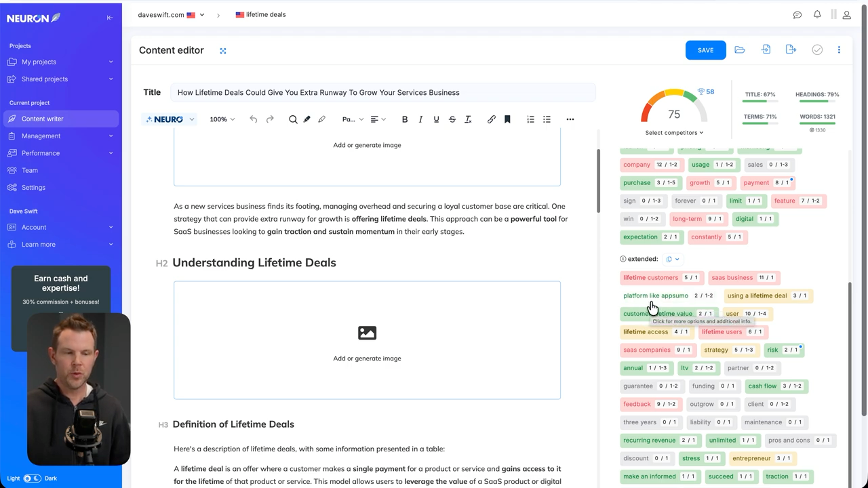The width and height of the screenshot is (868, 488).
Task: Insert a numbered list
Action: pos(531,119)
